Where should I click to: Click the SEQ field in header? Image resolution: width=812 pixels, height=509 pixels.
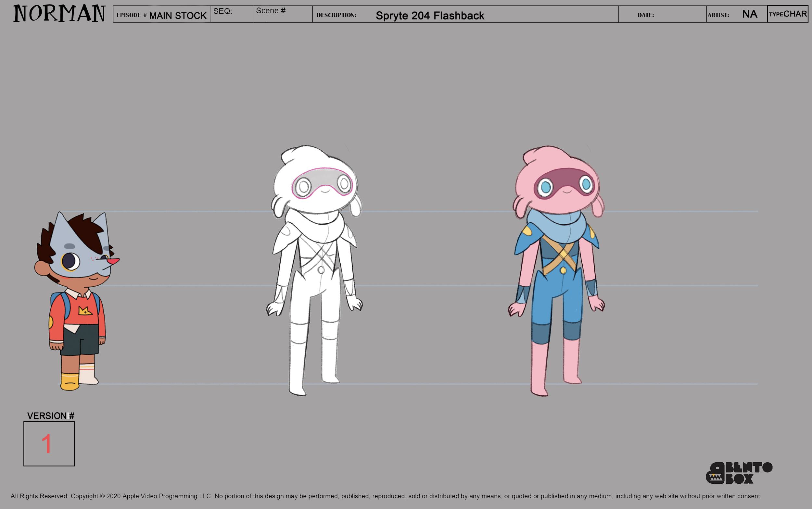232,14
